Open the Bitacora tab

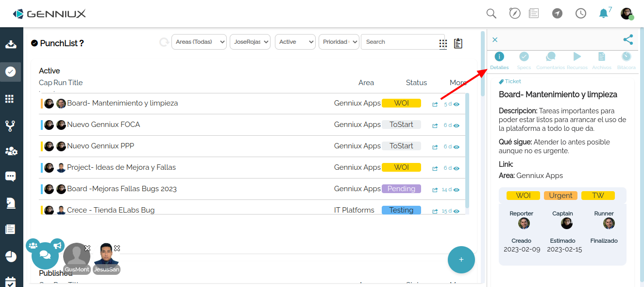pos(627,61)
